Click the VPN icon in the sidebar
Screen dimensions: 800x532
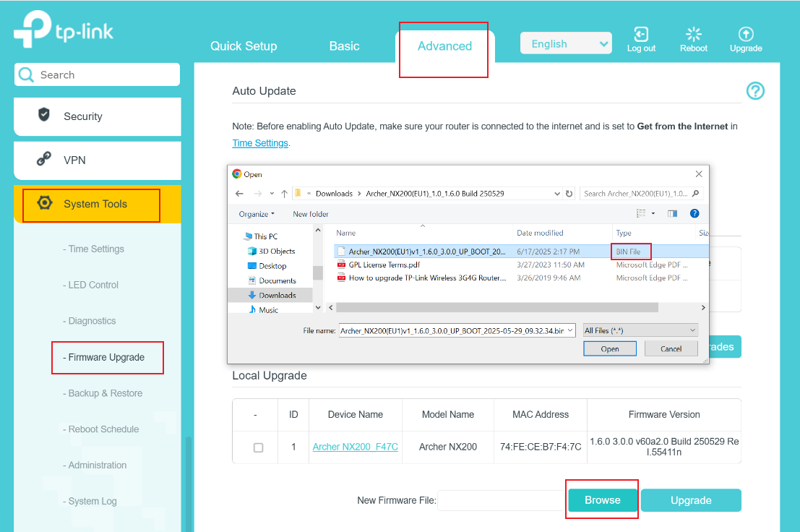(43, 160)
